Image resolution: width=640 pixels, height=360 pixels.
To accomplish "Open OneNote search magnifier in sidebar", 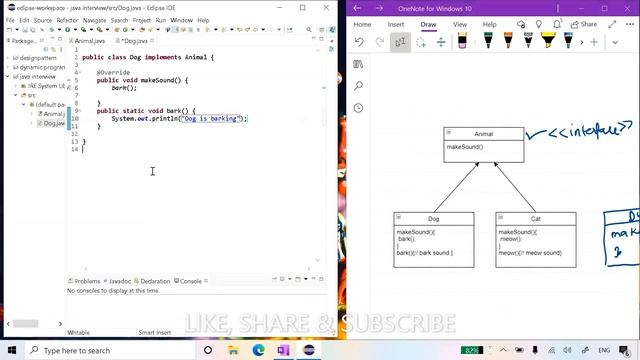I will 358,86.
